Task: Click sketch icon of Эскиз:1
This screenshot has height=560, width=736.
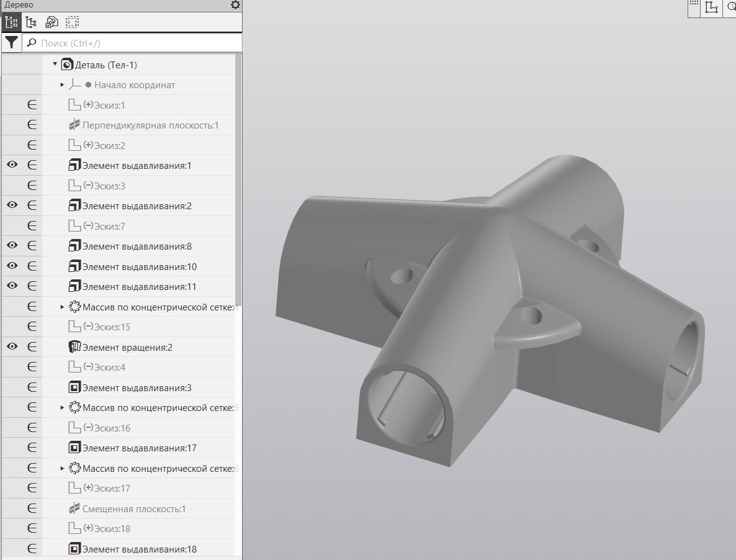Action: (x=74, y=105)
